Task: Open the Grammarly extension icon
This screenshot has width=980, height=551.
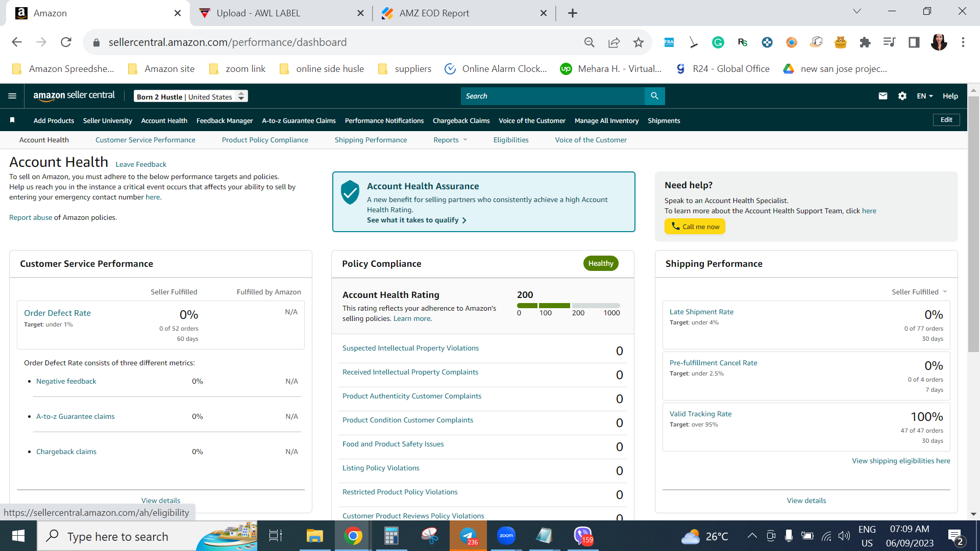Action: point(718,42)
